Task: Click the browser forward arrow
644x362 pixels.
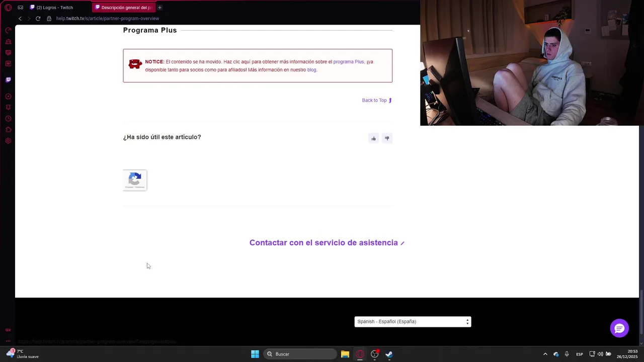Action: [x=29, y=19]
